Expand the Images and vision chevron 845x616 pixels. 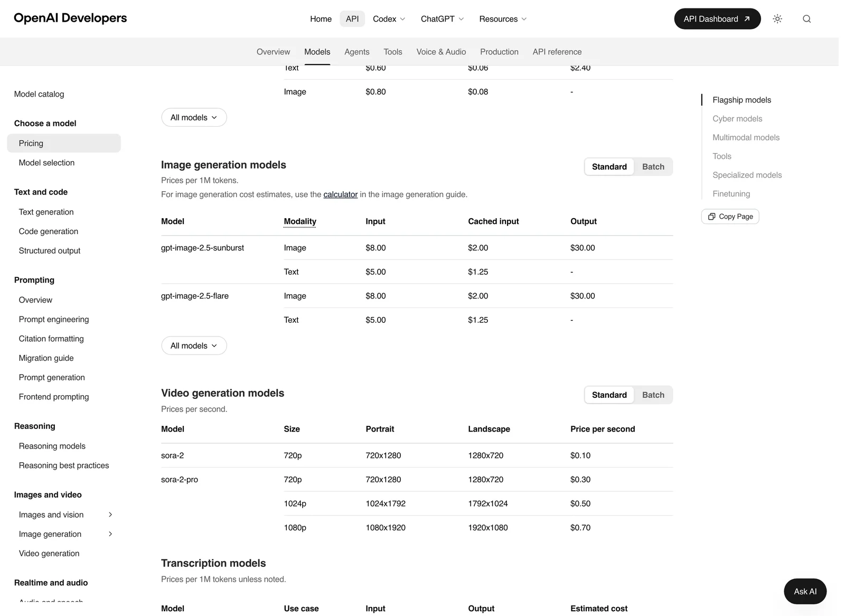(110, 515)
